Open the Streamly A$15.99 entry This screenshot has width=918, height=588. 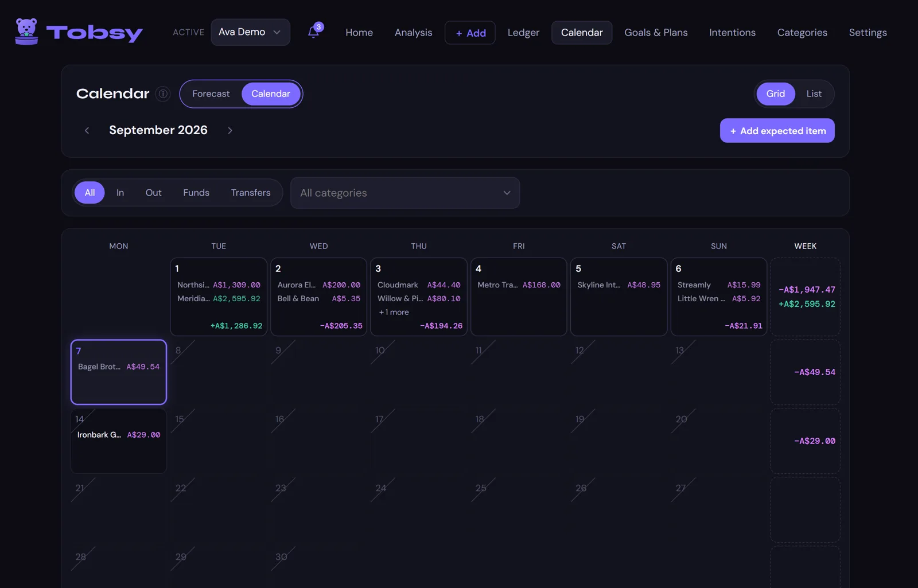[x=719, y=285]
